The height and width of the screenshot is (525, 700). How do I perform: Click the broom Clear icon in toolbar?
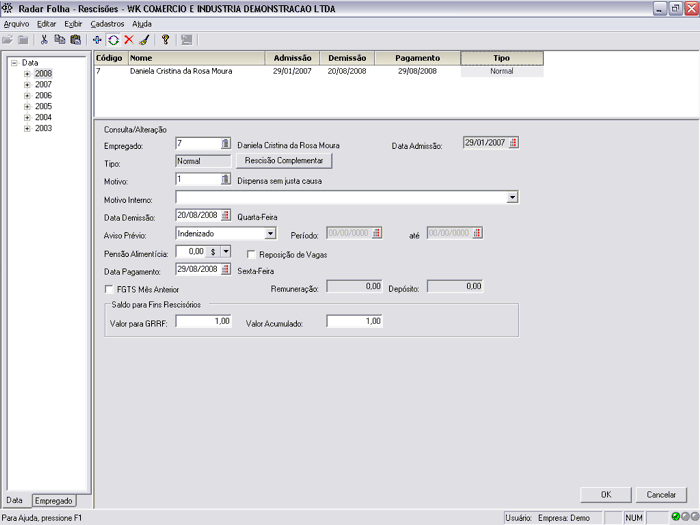[x=143, y=40]
